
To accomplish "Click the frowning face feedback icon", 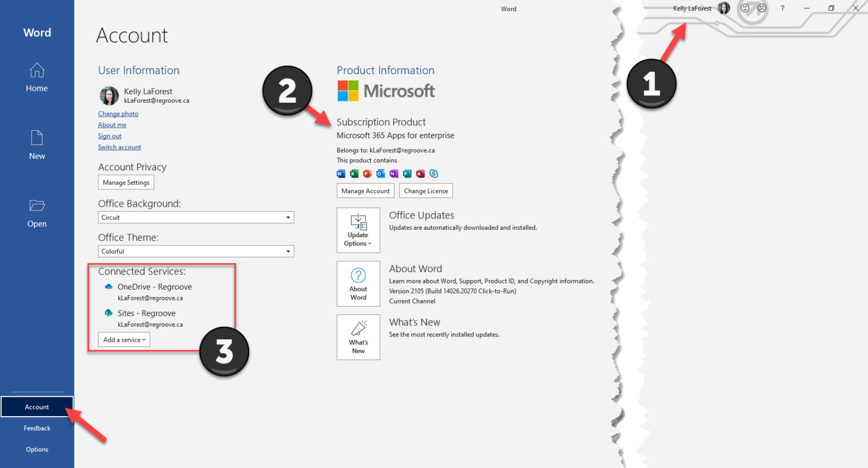I will coord(762,8).
